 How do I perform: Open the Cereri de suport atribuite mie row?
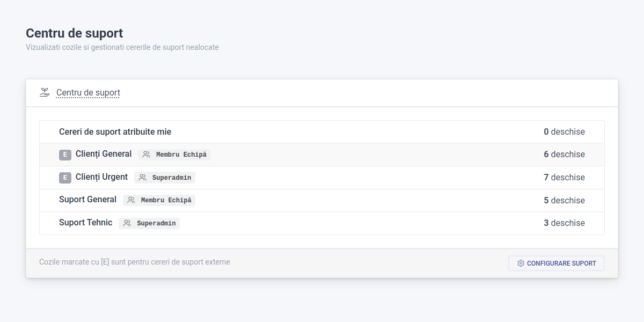tap(115, 131)
